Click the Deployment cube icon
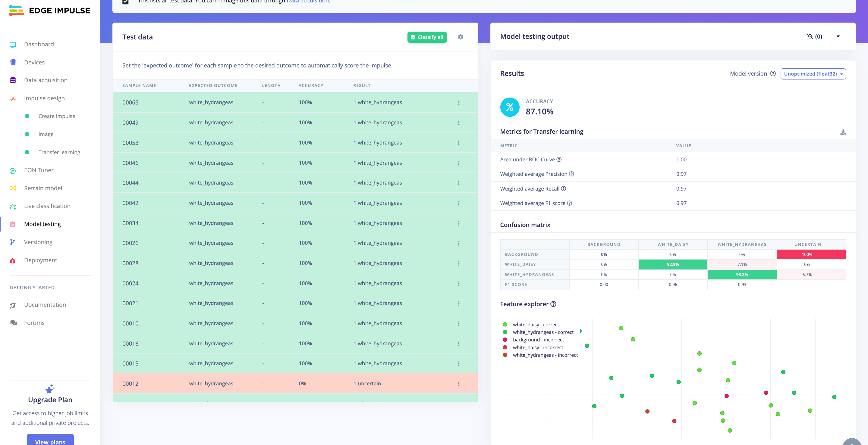Viewport: 868px width, 445px height. (13, 260)
